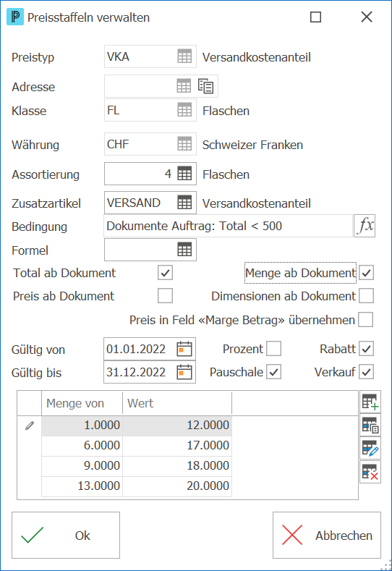Select the Menge von cell 6.0000
The image size is (392, 571).
[x=82, y=446]
